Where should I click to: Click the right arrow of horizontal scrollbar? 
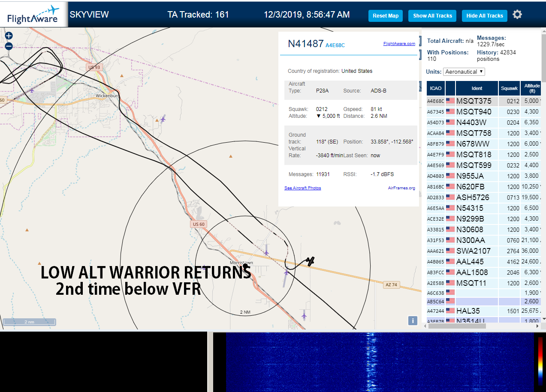[x=538, y=326]
